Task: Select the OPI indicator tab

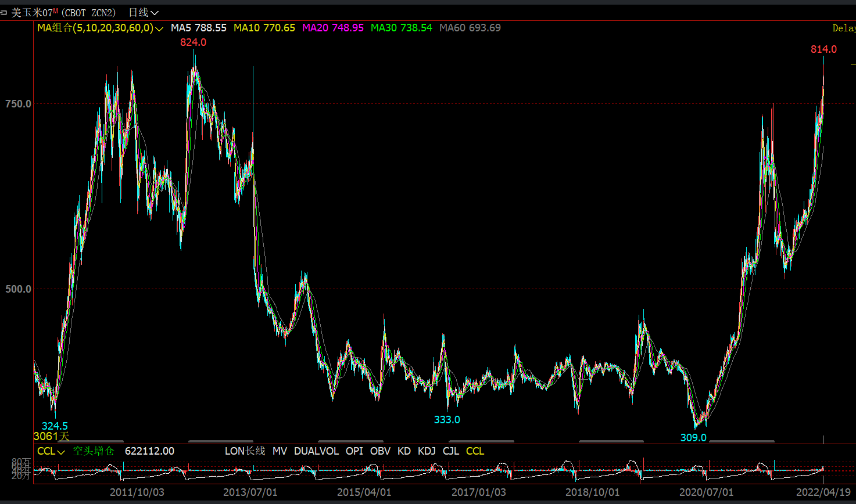Action: pyautogui.click(x=354, y=451)
